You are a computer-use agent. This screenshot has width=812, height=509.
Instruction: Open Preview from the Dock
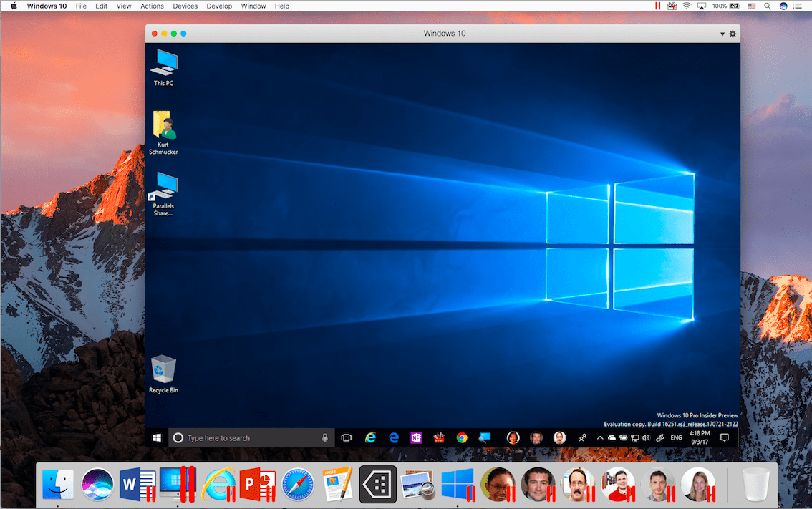click(x=418, y=485)
